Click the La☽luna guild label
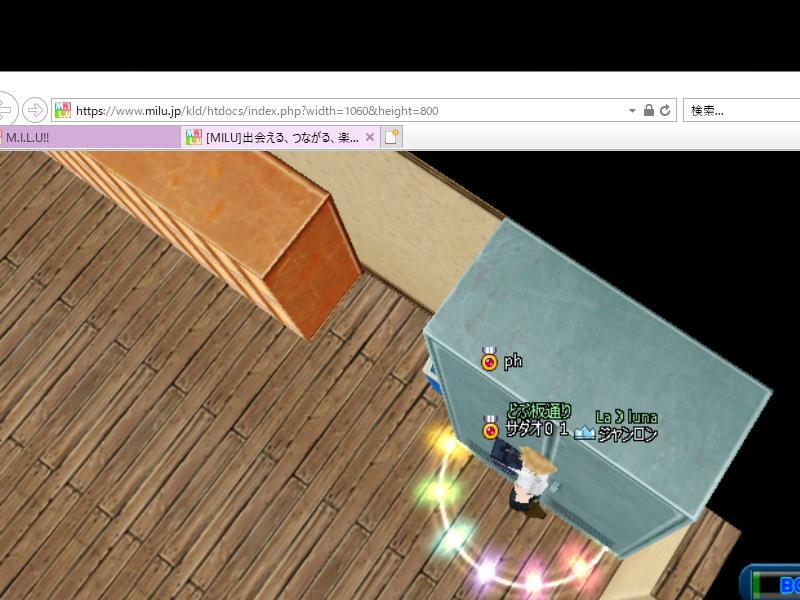 (626, 417)
